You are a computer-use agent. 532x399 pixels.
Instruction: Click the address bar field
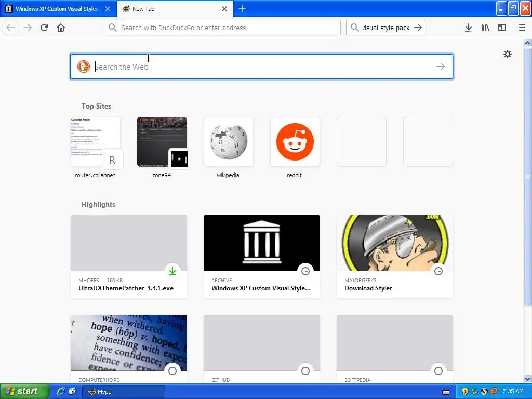pos(222,28)
